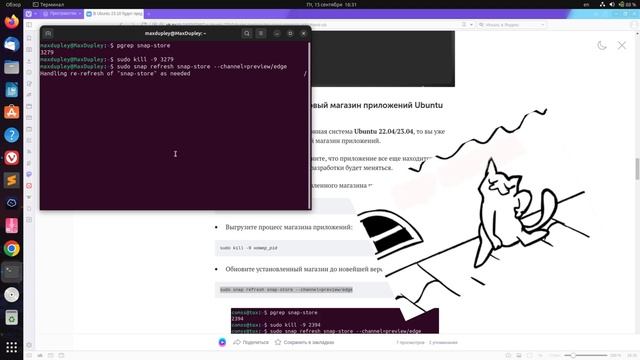The width and height of the screenshot is (640, 360).
Task: Open the Help question-mark dock icon
Action: click(x=11, y=135)
